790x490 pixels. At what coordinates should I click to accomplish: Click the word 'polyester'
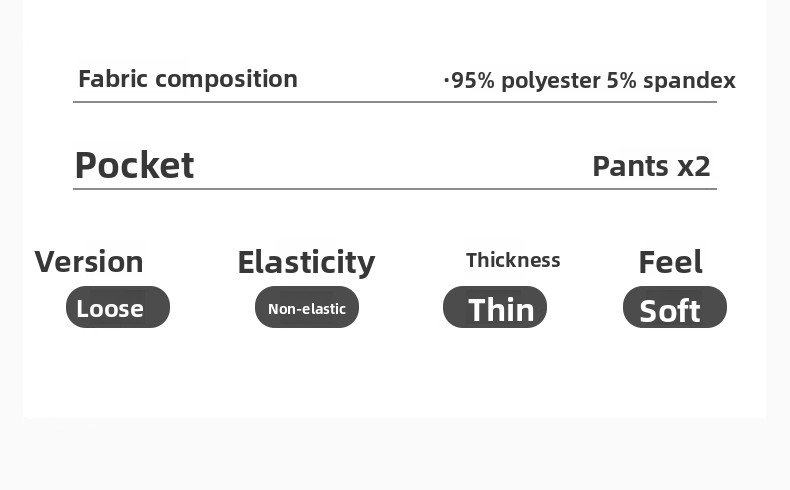[551, 82]
